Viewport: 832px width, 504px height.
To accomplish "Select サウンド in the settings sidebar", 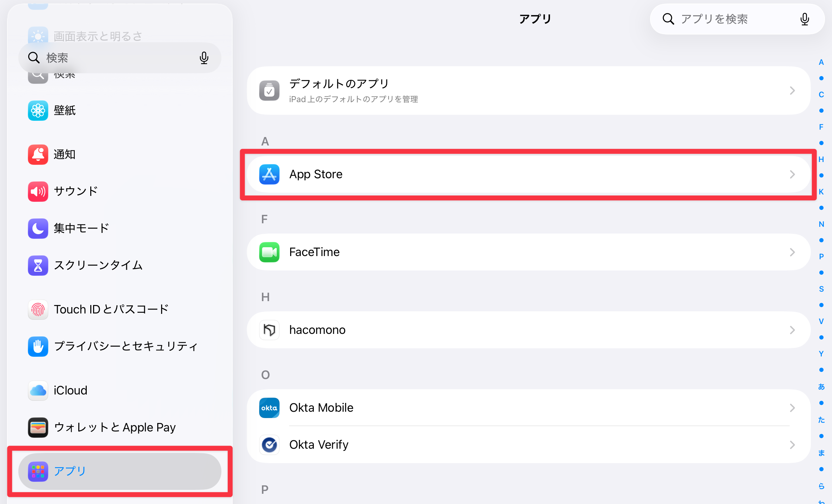I will pos(120,192).
